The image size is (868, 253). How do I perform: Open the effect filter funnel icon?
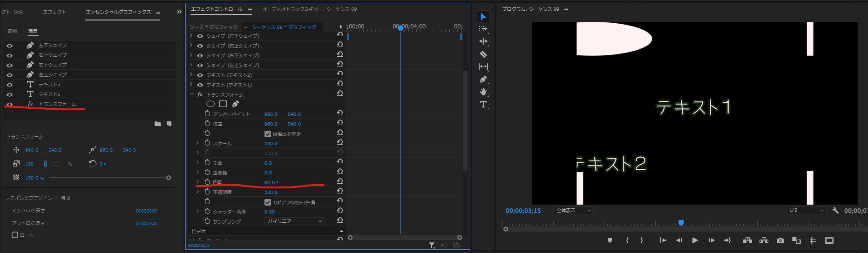point(432,245)
